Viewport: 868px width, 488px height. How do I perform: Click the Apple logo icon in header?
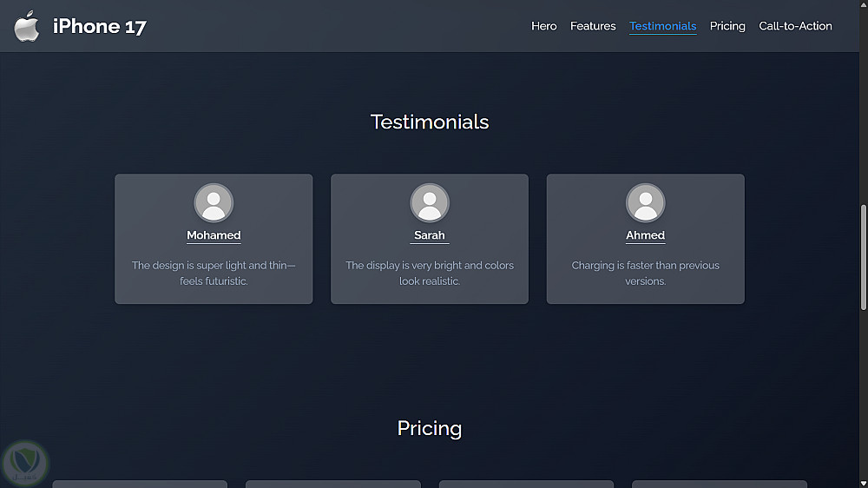click(27, 26)
